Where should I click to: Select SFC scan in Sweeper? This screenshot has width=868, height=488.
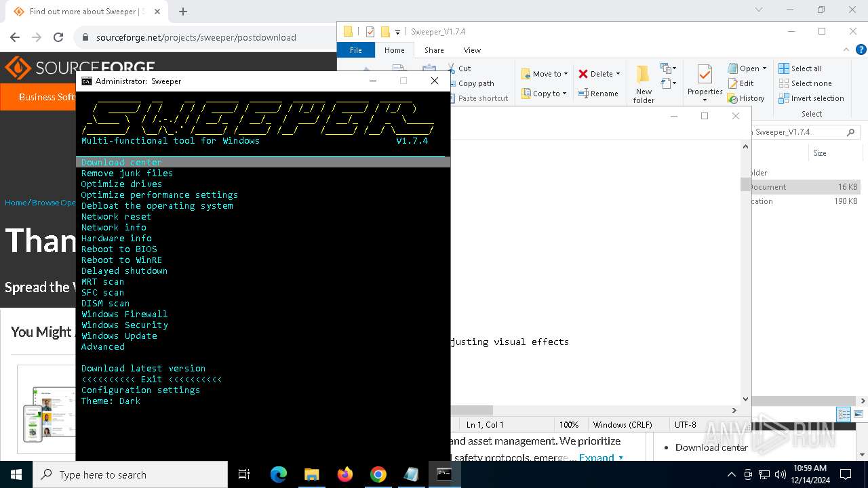click(102, 293)
